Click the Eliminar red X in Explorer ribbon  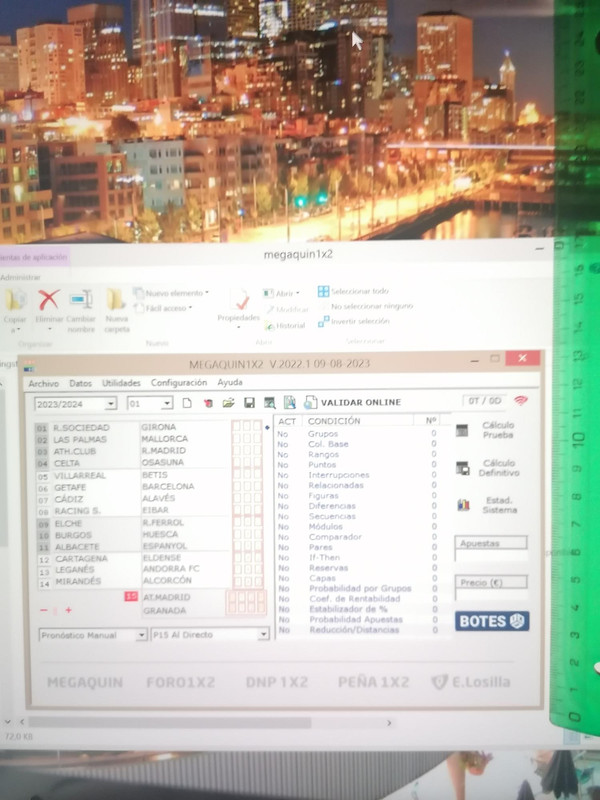click(x=49, y=300)
